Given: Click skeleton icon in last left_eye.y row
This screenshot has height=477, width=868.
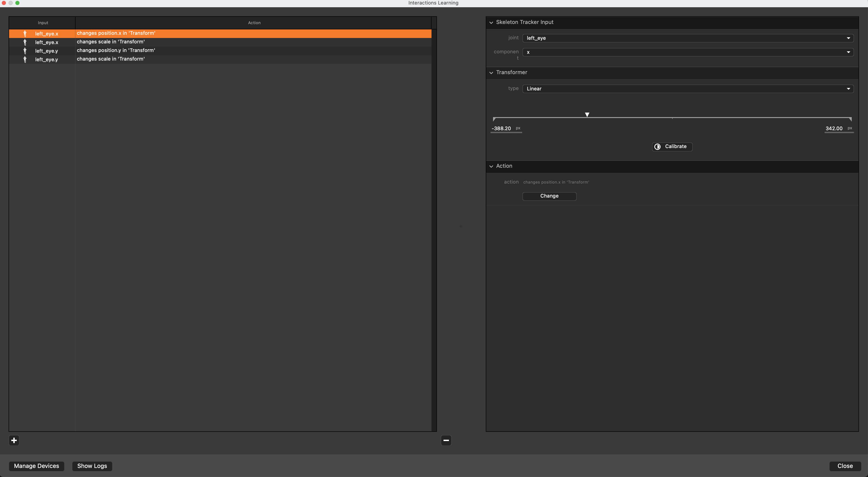Looking at the screenshot, I should click(x=25, y=59).
